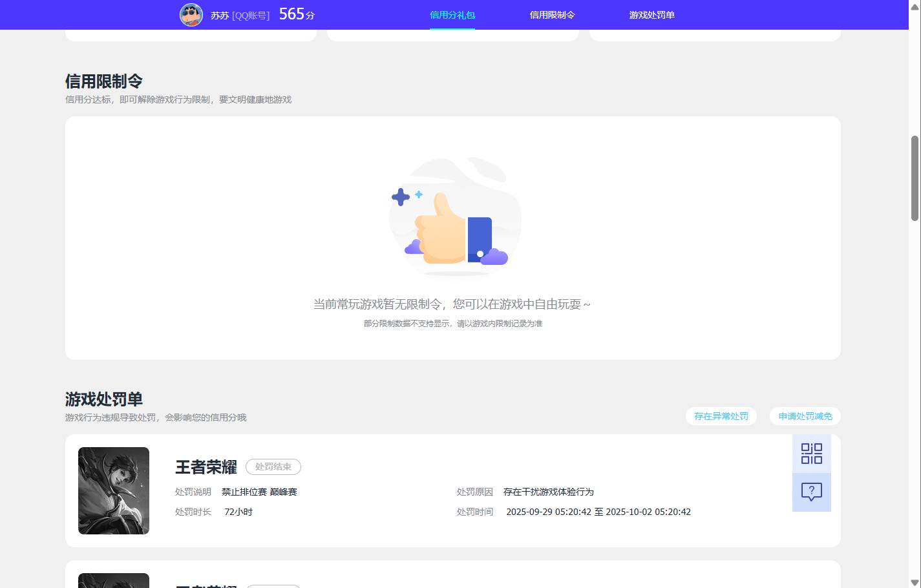This screenshot has width=921, height=588.
Task: Click the 存在干扰游戏体验行为 reason text
Action: (x=549, y=492)
